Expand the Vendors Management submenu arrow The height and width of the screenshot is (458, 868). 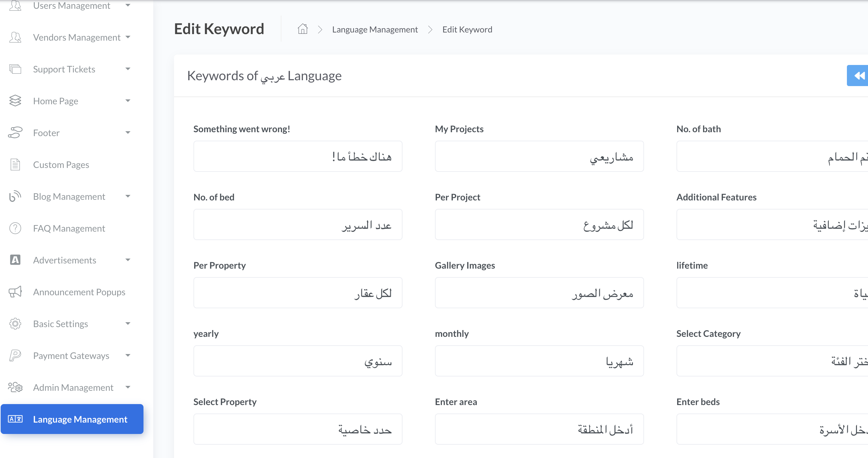click(x=128, y=37)
